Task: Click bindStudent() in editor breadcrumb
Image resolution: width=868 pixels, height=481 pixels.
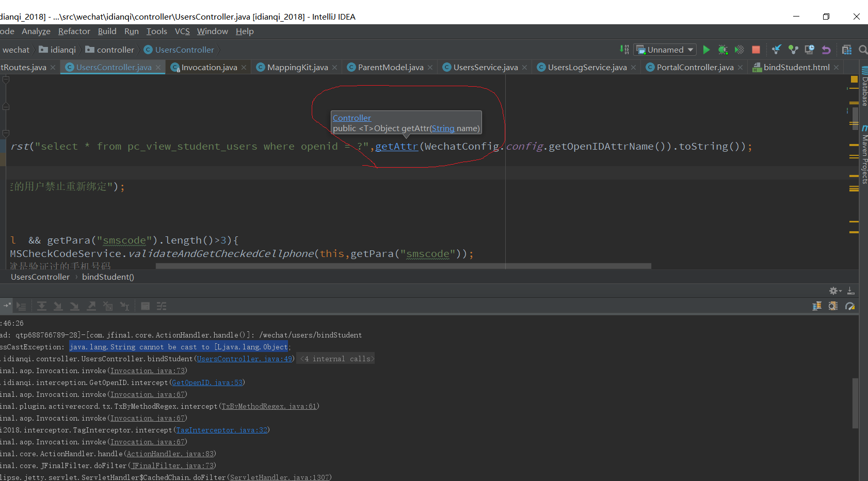Action: (x=108, y=277)
